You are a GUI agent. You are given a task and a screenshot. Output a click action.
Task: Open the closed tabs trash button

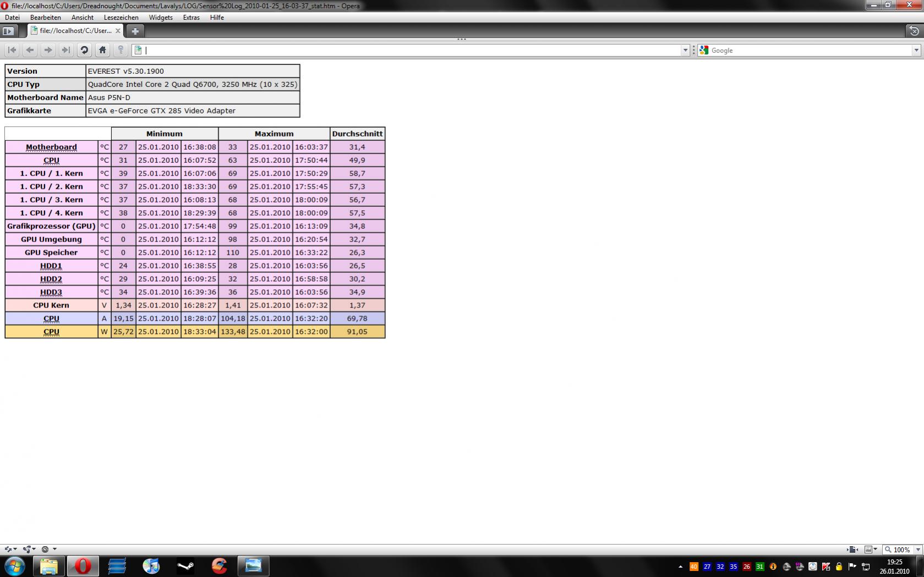[914, 31]
